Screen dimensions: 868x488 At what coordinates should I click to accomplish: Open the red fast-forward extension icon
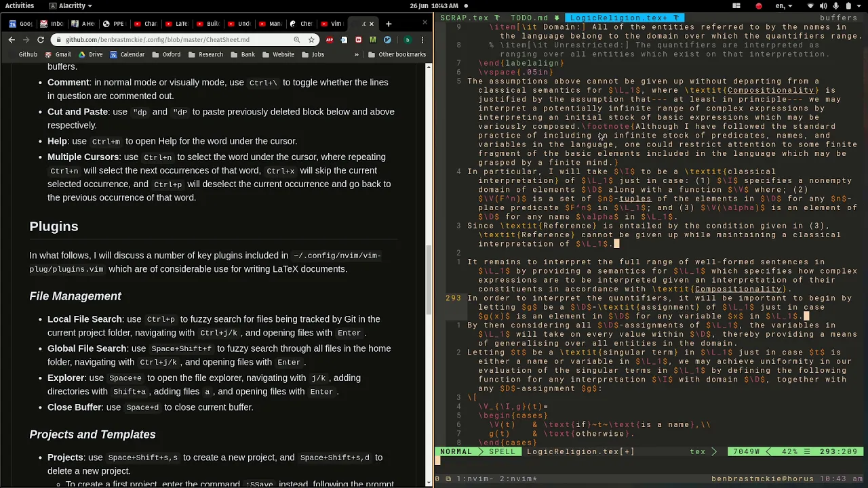click(x=358, y=40)
